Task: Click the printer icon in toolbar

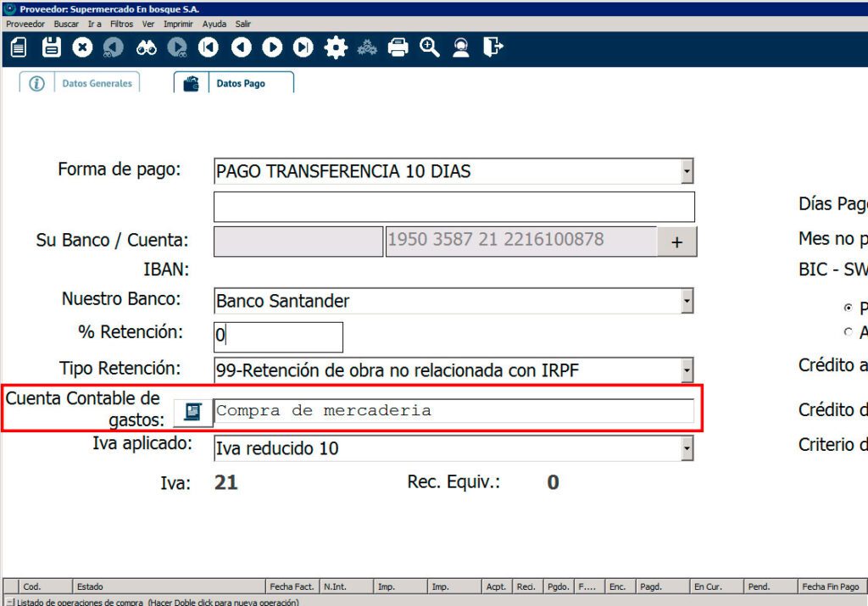Action: 398,48
